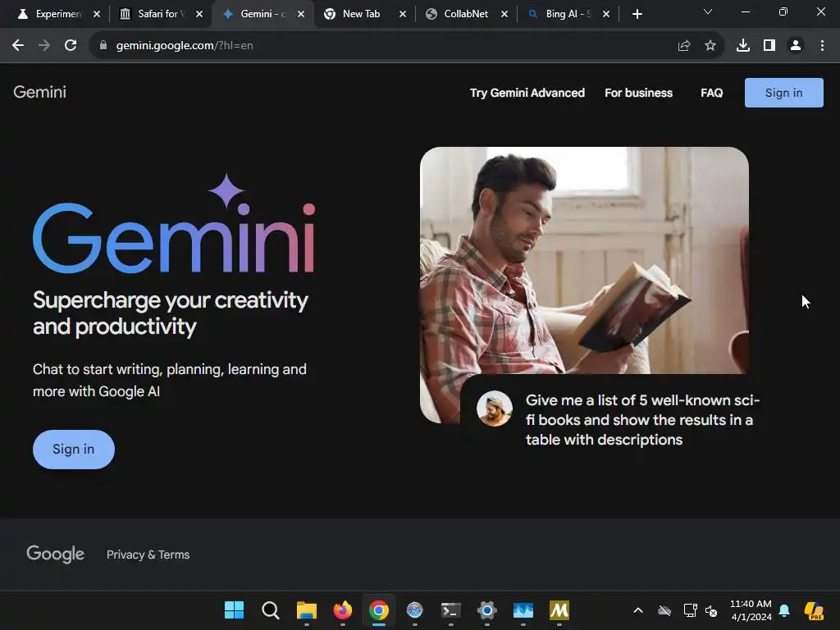The width and height of the screenshot is (840, 630).
Task: Toggle the Chrome side panel
Action: pyautogui.click(x=769, y=46)
